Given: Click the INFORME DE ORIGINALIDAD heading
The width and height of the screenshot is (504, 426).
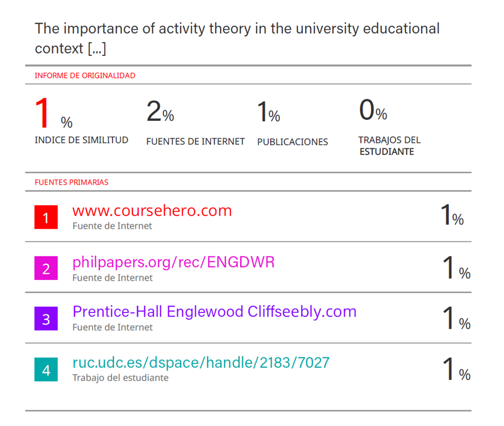Looking at the screenshot, I should [x=85, y=75].
